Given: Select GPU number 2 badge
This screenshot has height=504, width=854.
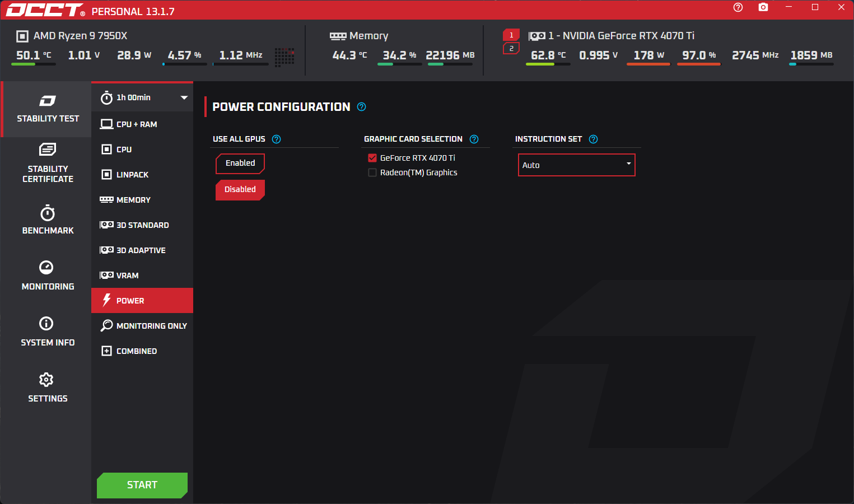Looking at the screenshot, I should click(x=511, y=49).
